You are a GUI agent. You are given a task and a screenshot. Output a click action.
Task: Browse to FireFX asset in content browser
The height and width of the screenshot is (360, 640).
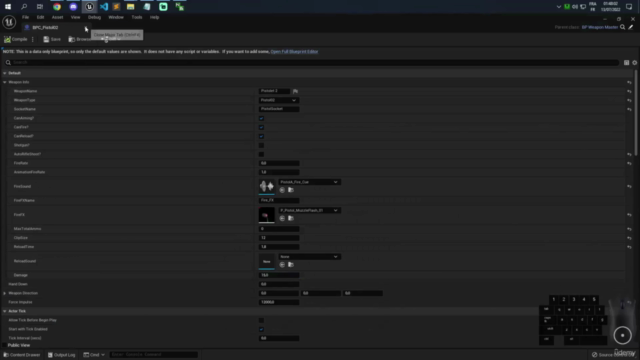(291, 218)
